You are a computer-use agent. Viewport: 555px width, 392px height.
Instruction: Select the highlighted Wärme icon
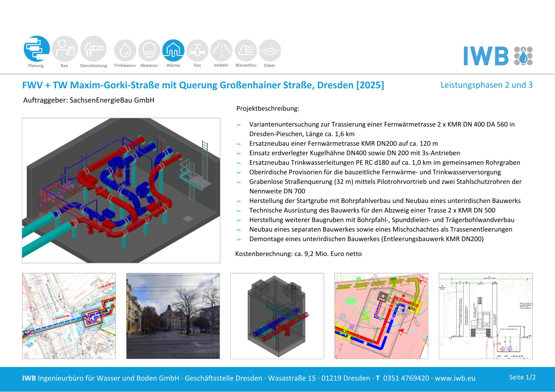(x=173, y=50)
